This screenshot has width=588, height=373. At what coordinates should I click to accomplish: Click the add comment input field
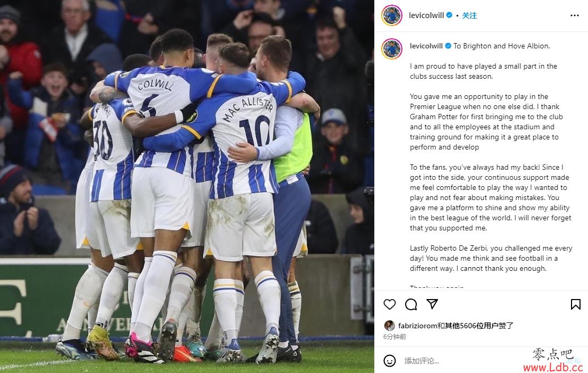pos(461,361)
